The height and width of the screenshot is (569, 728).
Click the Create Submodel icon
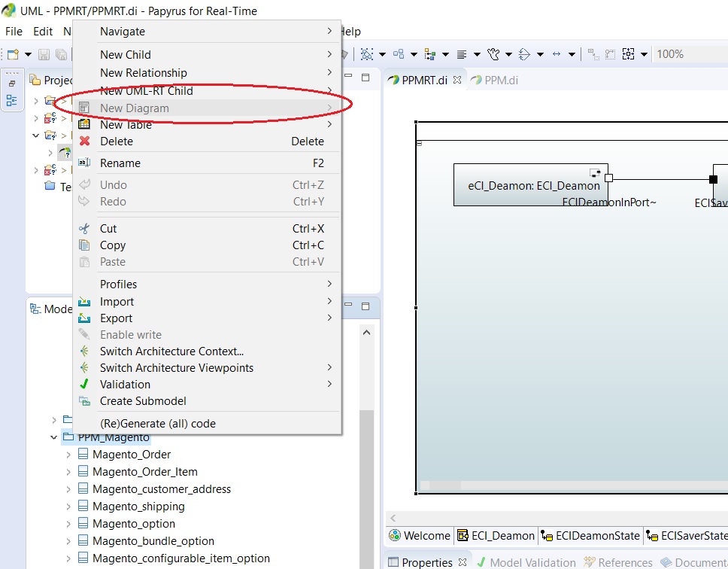point(84,401)
